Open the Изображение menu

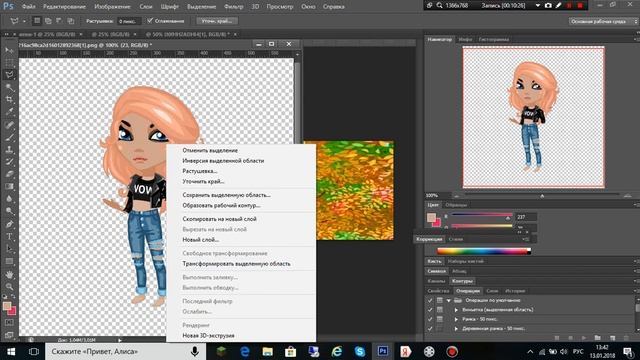pyautogui.click(x=112, y=7)
